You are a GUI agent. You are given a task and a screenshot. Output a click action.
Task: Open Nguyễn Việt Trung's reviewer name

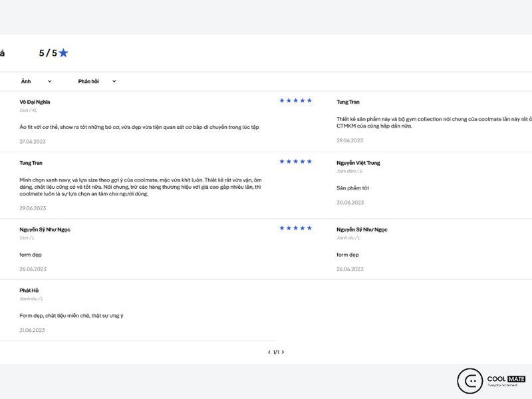point(358,163)
